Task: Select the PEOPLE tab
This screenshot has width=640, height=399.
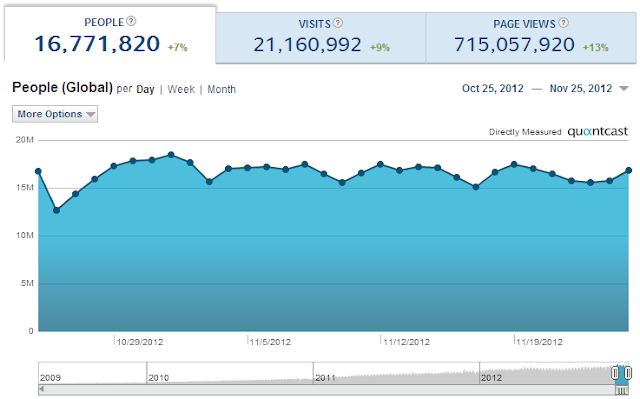Action: (x=110, y=35)
